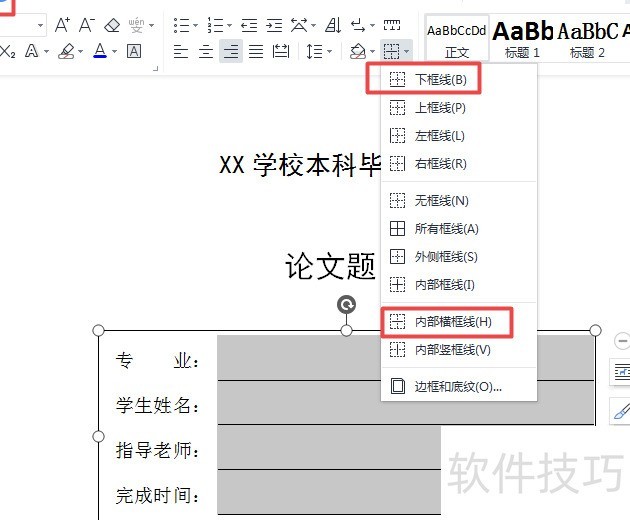
Task: Click the brush style icon beside text box
Action: pos(621,411)
